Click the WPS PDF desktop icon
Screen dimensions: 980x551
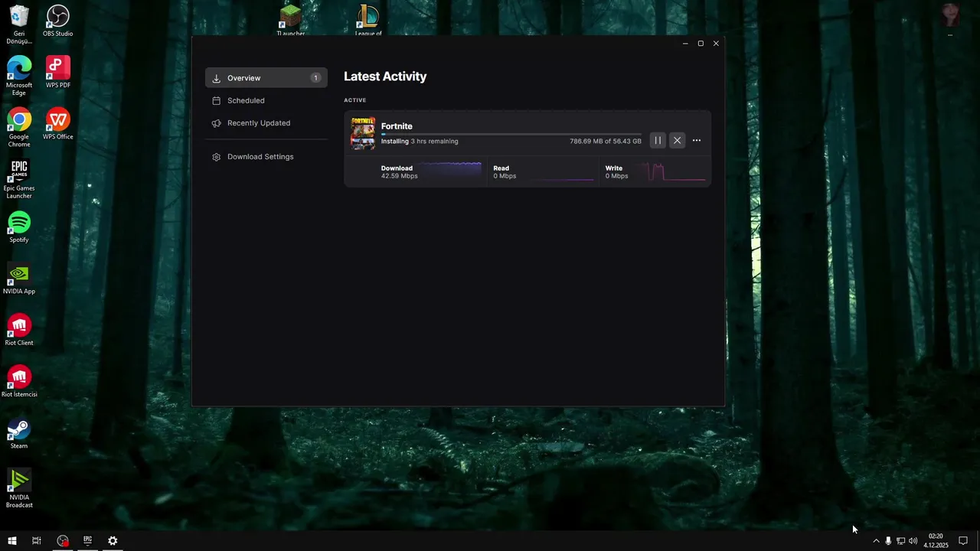pos(58,72)
